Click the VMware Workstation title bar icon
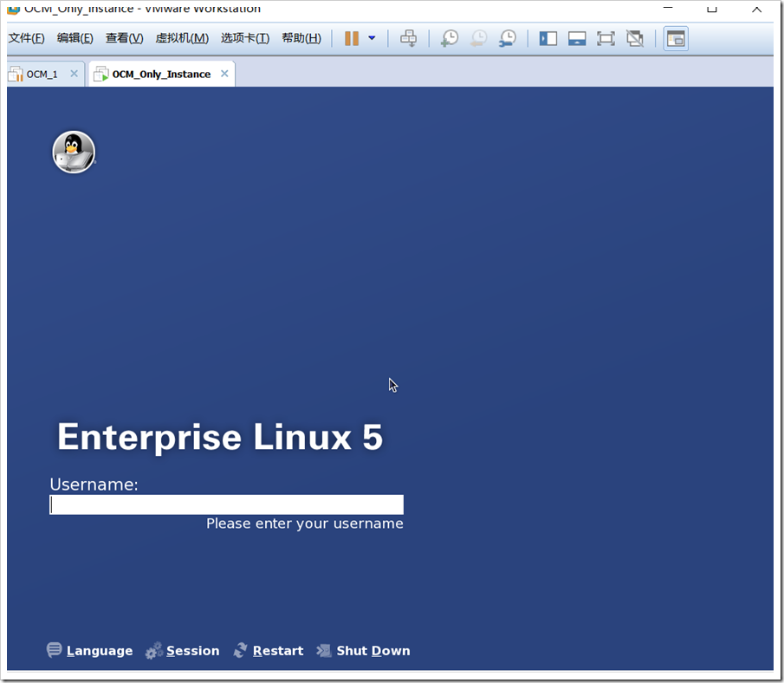The height and width of the screenshot is (683, 784). coord(14,9)
